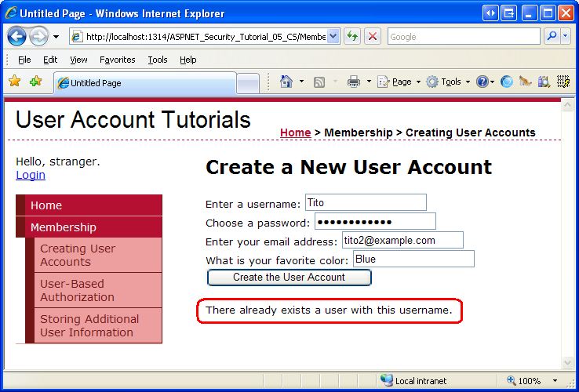Open a new blank tab
This screenshot has height=392, width=579.
248,83
